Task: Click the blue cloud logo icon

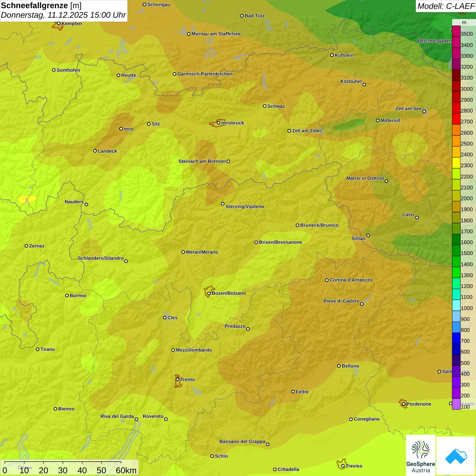Action: [x=456, y=456]
